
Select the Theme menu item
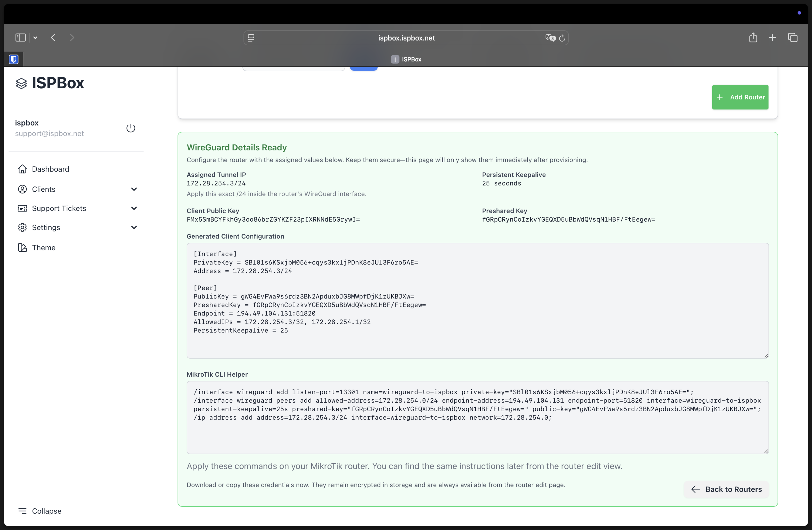tap(43, 248)
